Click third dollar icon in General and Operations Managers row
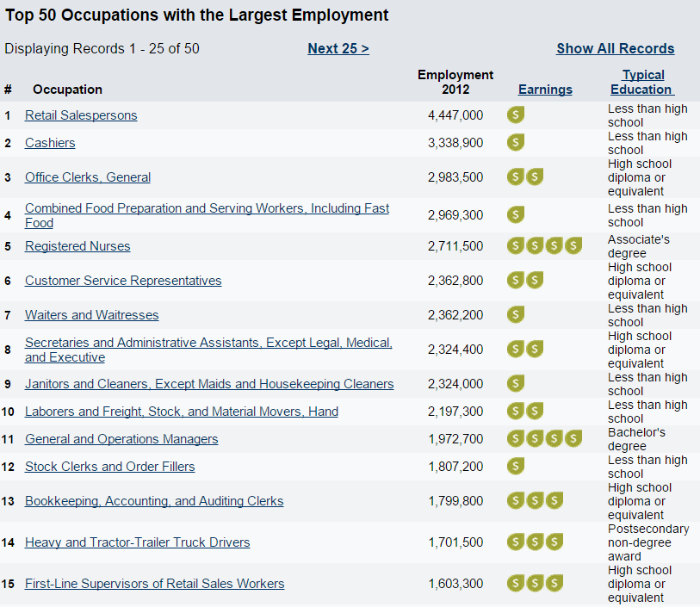Viewport: 700px width, 607px height. [554, 439]
